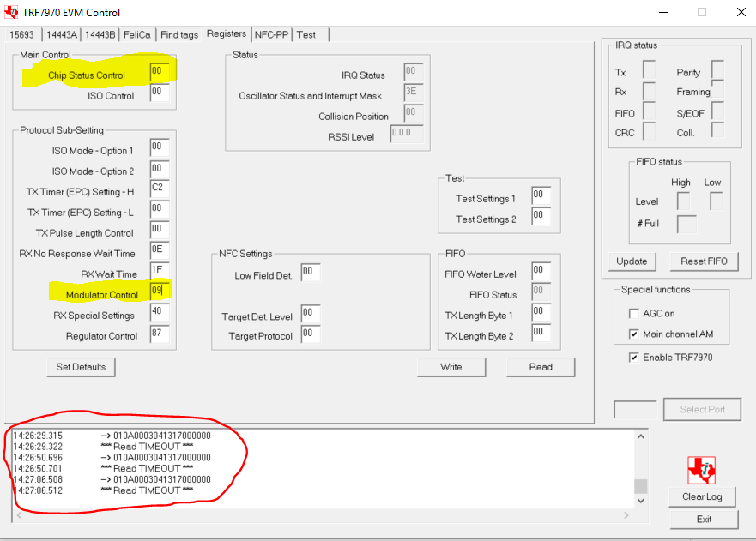This screenshot has height=541, width=756.
Task: Click the TX Length Byte 2 field
Action: 541,333
